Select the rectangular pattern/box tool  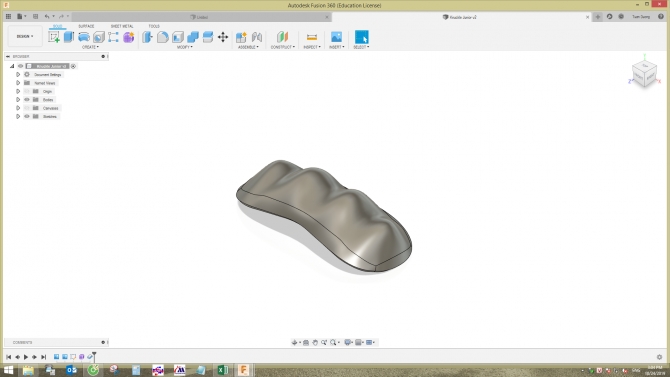113,37
